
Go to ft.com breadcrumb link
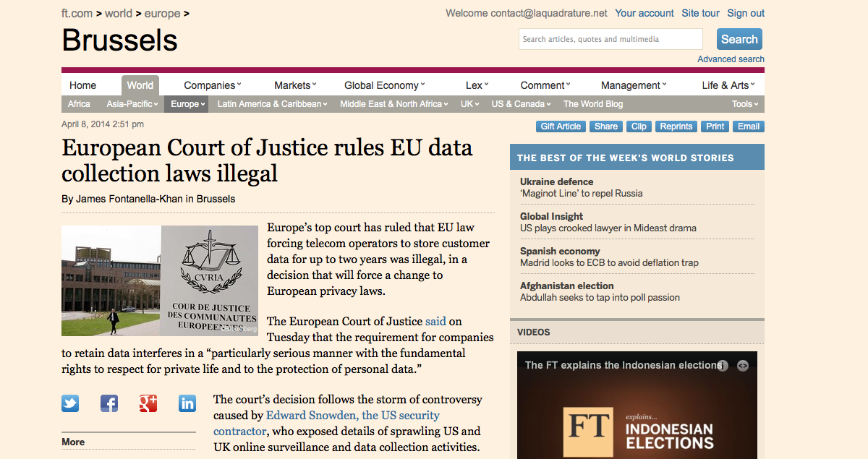click(x=75, y=13)
